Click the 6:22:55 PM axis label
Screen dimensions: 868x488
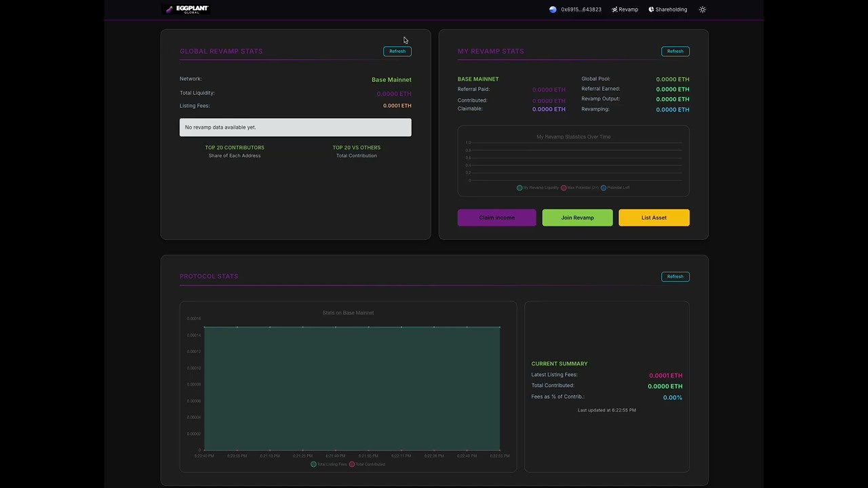(500, 456)
